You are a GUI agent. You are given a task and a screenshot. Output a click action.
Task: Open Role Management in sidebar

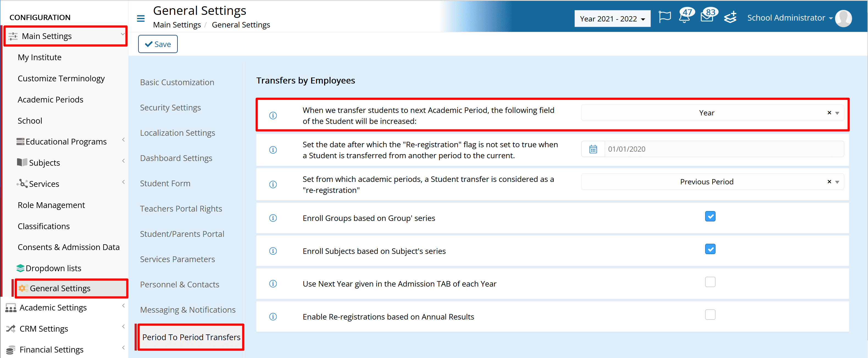click(51, 205)
